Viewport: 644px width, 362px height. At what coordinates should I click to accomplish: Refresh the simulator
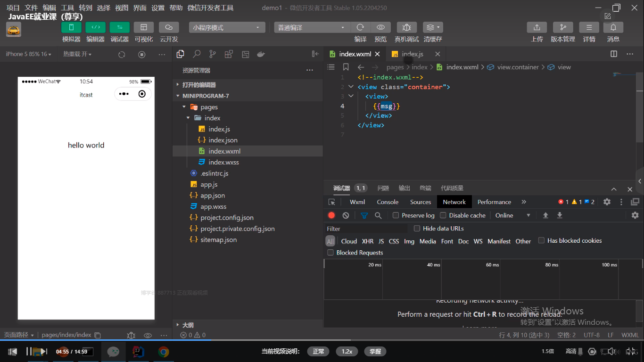(122, 54)
